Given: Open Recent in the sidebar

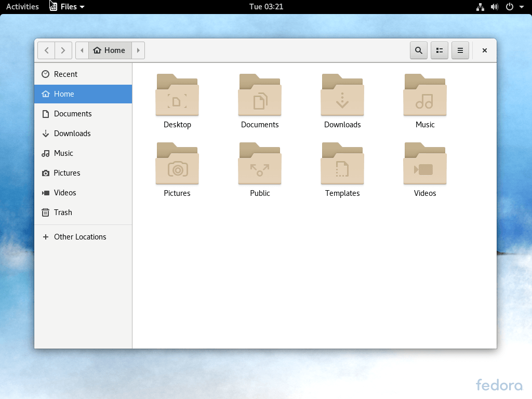Looking at the screenshot, I should pos(83,74).
